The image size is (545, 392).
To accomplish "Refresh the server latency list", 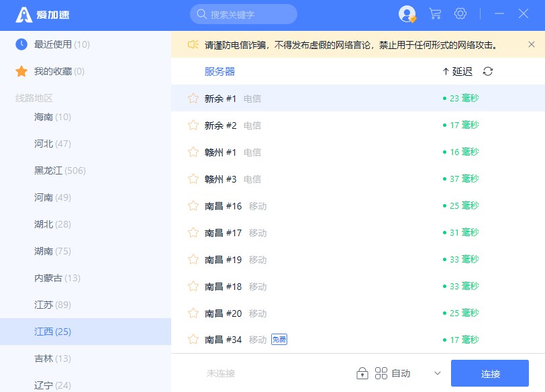I will (x=488, y=71).
